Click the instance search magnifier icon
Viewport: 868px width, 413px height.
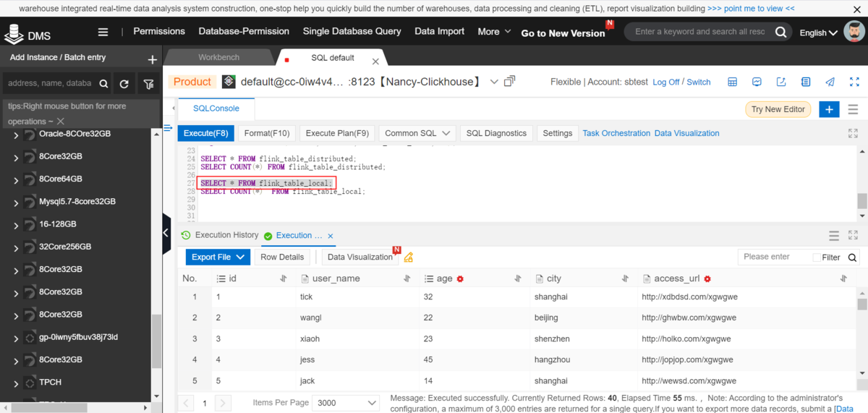103,84
